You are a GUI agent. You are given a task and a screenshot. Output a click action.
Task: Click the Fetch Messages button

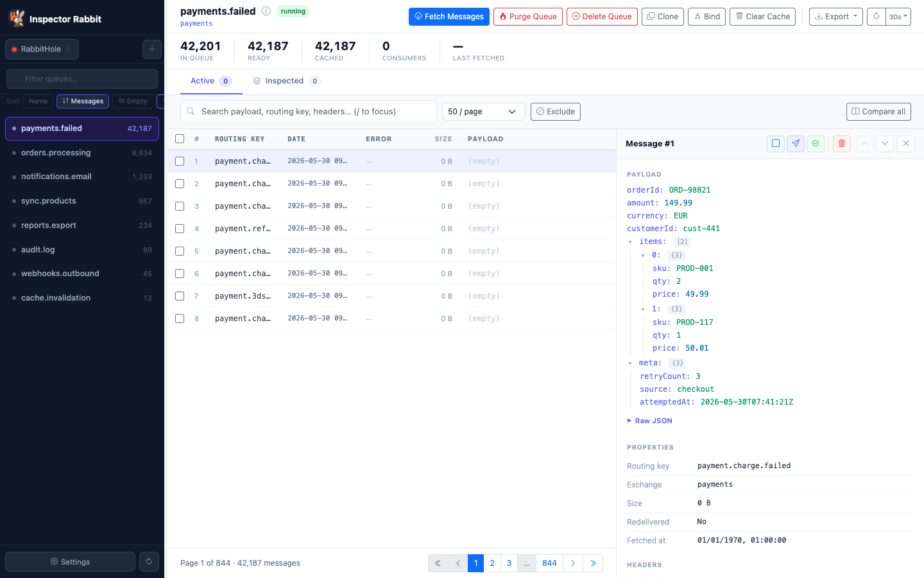click(x=449, y=17)
